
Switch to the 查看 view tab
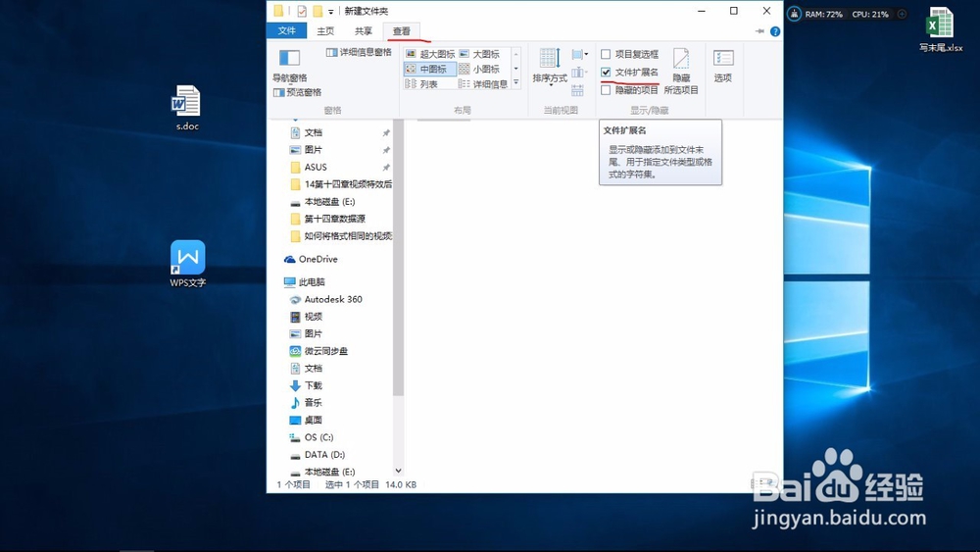[401, 30]
